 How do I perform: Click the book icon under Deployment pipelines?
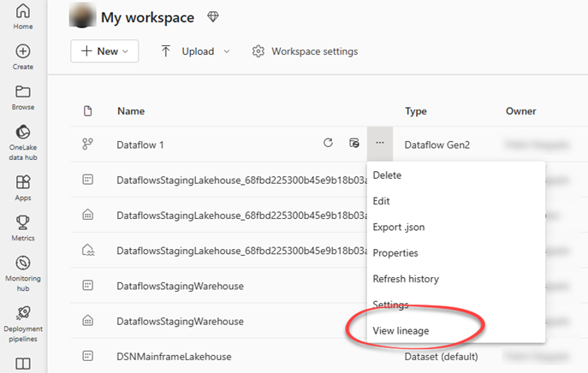click(x=23, y=364)
